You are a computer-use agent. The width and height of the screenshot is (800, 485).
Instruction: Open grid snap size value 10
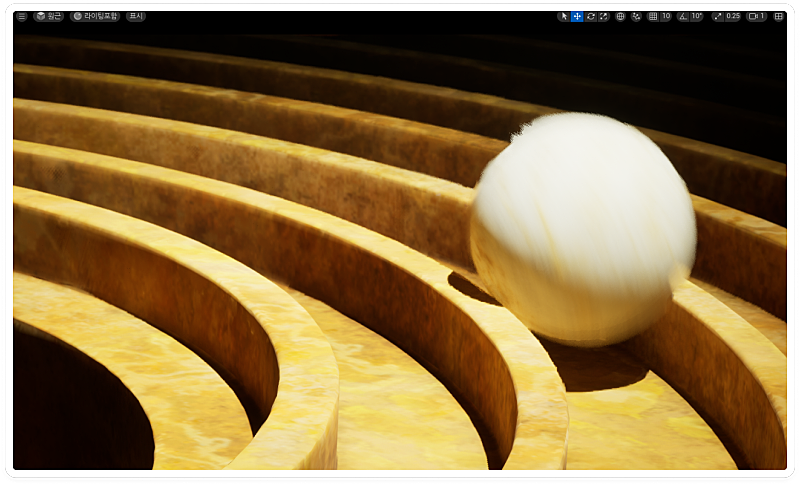point(666,16)
